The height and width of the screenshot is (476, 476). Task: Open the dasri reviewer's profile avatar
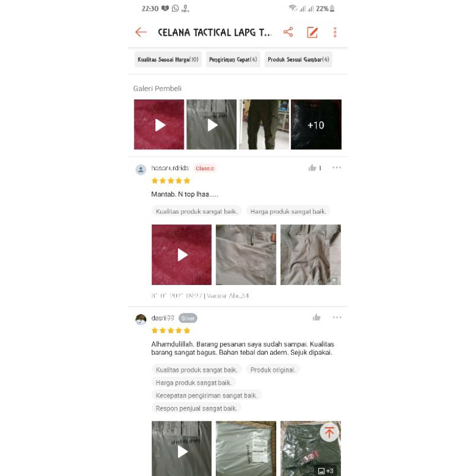[x=141, y=320]
